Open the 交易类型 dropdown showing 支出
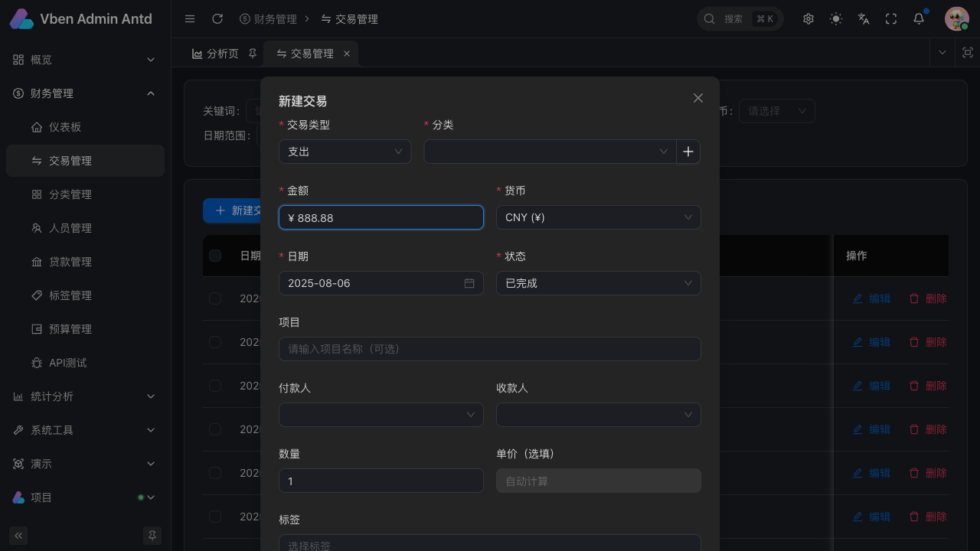 point(345,152)
